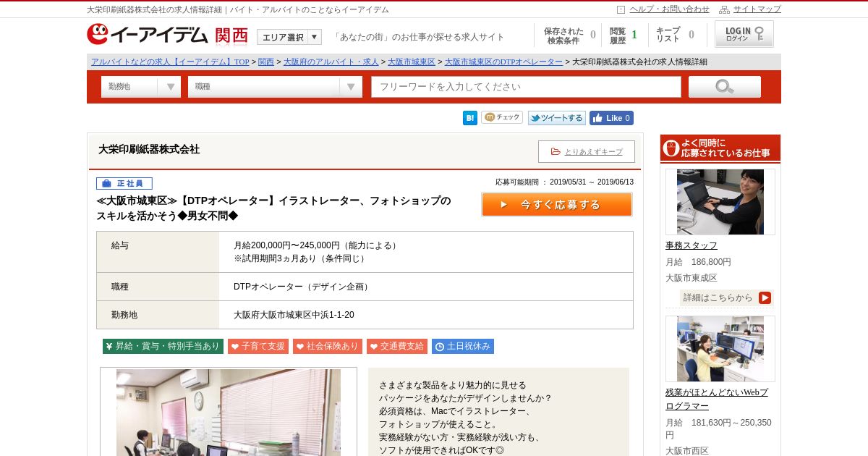
Task: Click the address 大阪府大阪市城東区中浜1-1-20
Action: pos(294,315)
